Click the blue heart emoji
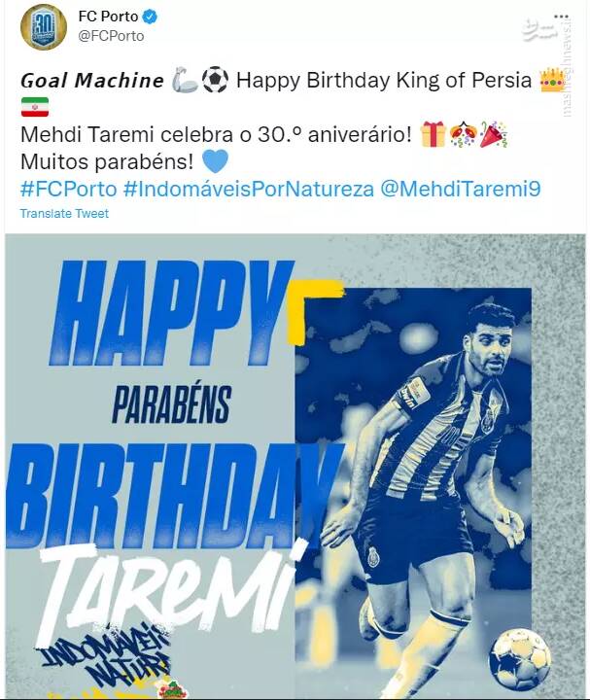590x700 pixels. [215, 161]
